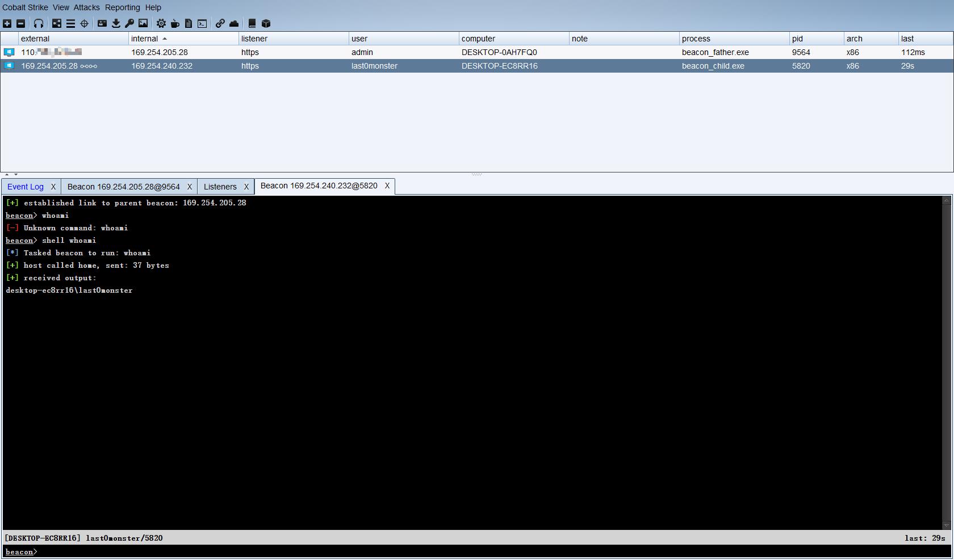The image size is (954, 560).
Task: Click the connect to team server plus icon
Action: pyautogui.click(x=7, y=23)
